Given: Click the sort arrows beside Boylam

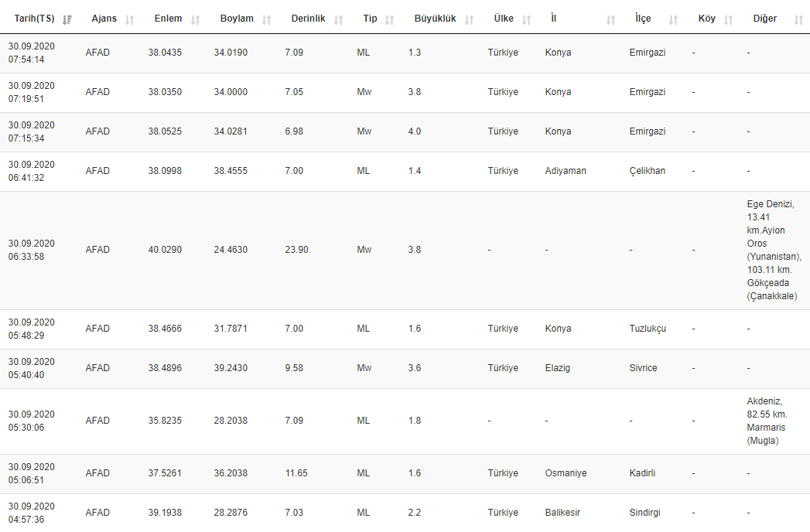Looking at the screenshot, I should pyautogui.click(x=266, y=19).
